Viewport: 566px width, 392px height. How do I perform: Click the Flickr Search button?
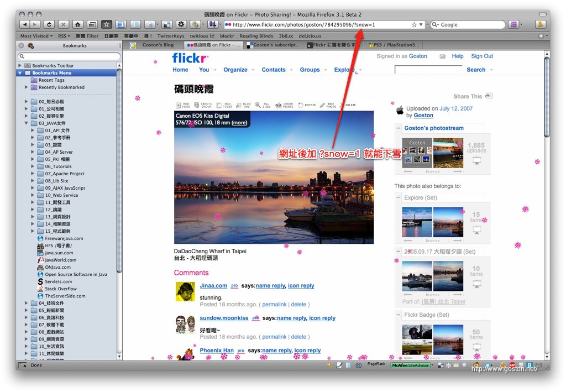pyautogui.click(x=476, y=70)
